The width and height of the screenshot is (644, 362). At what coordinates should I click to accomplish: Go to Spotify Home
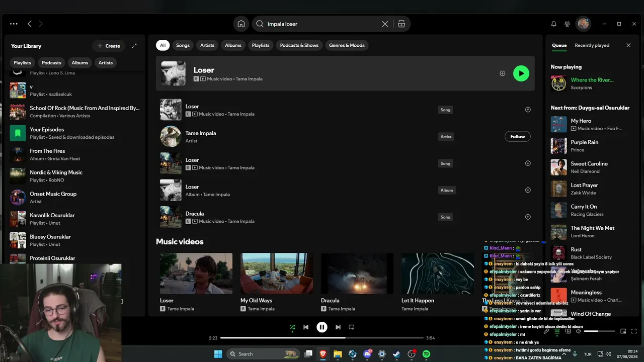pos(241,24)
